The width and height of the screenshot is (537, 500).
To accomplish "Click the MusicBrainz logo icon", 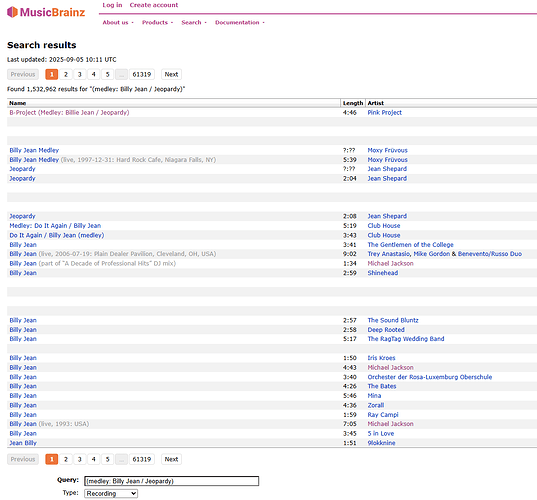I will click(12, 12).
